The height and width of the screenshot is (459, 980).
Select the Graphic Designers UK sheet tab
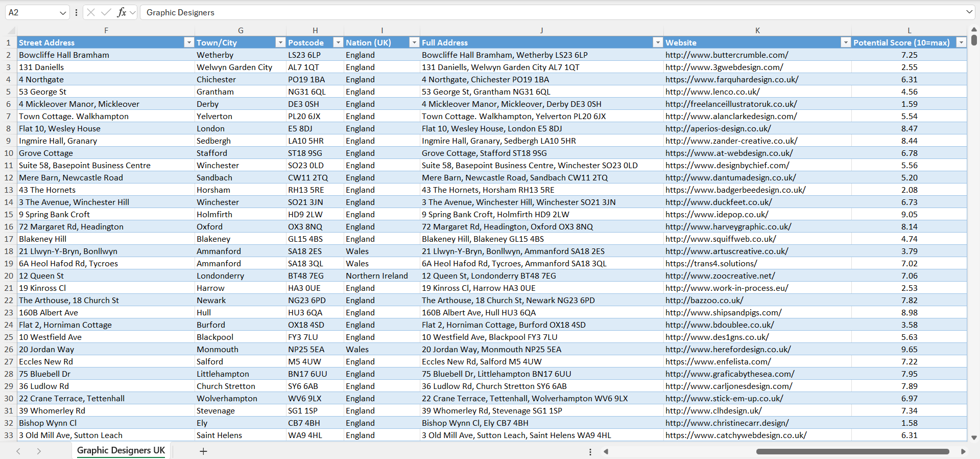pyautogui.click(x=121, y=450)
